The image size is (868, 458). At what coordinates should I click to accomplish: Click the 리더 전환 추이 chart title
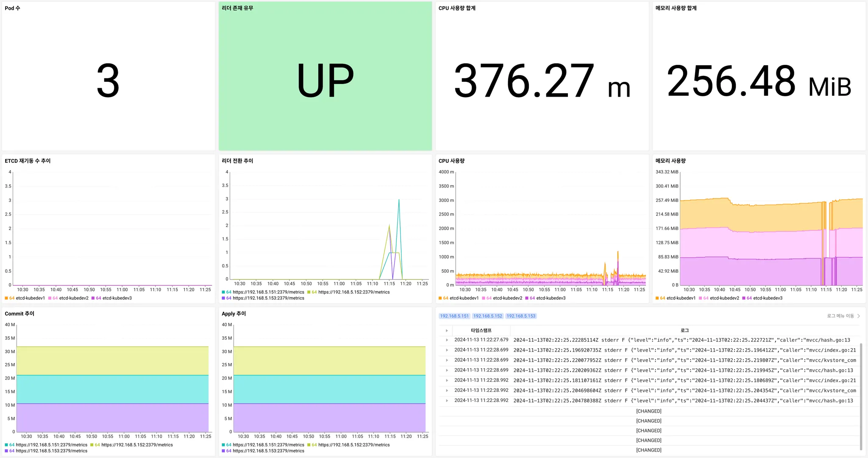pyautogui.click(x=237, y=161)
